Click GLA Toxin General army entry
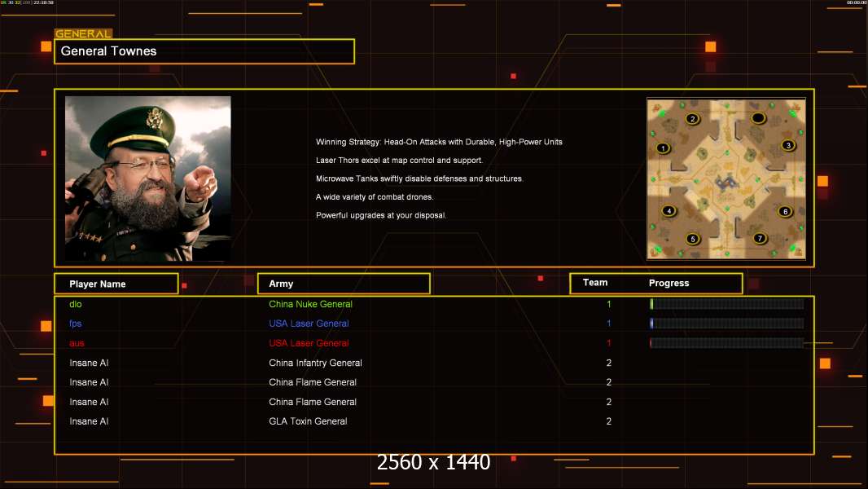This screenshot has width=868, height=489. (308, 421)
